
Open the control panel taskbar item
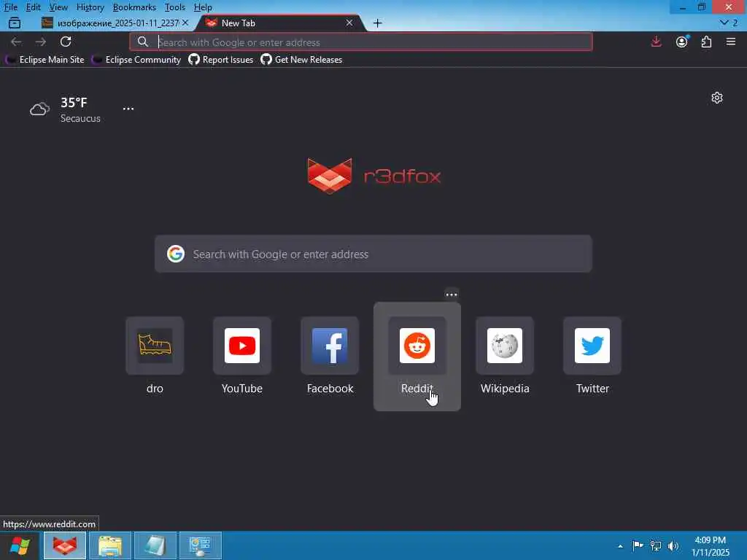(201, 545)
